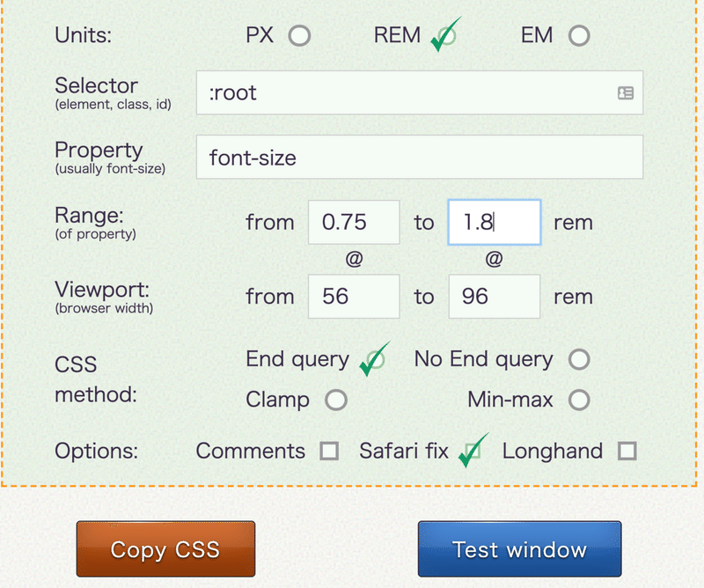The image size is (704, 588).
Task: Click the Range to value 1.8 field
Action: pos(494,223)
